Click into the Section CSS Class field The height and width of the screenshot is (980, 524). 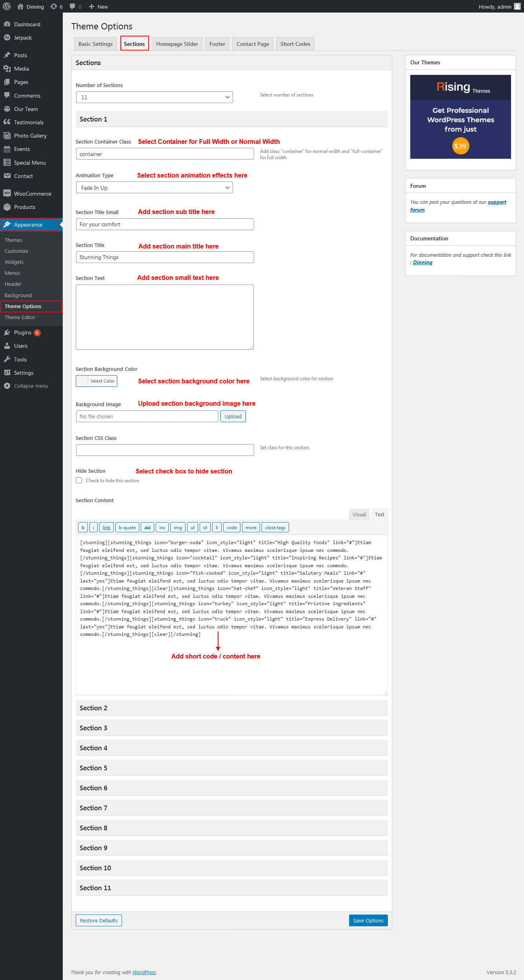pyautogui.click(x=165, y=450)
